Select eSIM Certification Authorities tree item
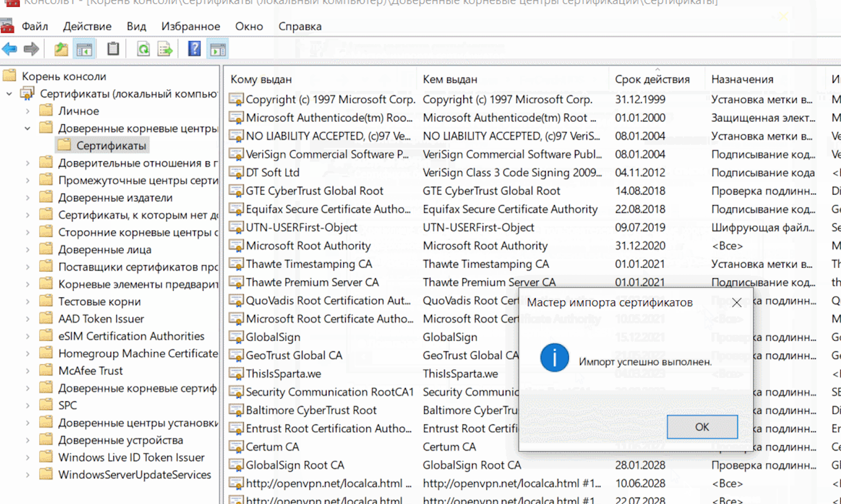 131,336
